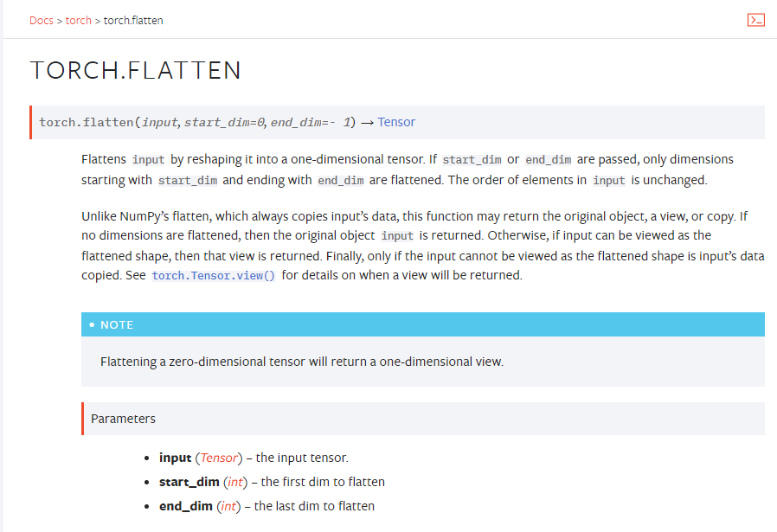Viewport: 777px width, 532px height.
Task: Select the bold end_dim parameter label
Action: click(185, 505)
